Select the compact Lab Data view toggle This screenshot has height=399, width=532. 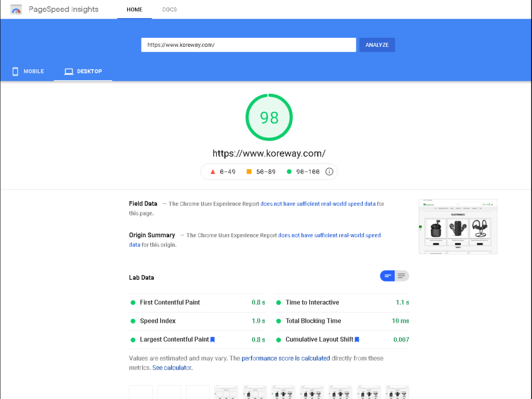(387, 276)
